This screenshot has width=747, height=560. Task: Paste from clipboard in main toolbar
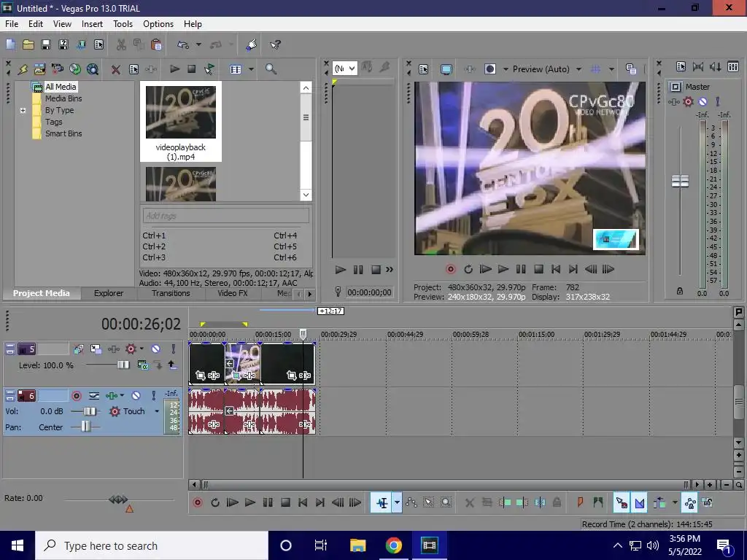click(156, 44)
